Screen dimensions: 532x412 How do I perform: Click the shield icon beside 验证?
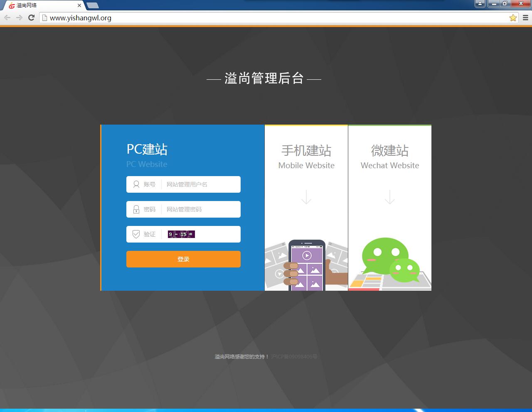pyautogui.click(x=136, y=234)
